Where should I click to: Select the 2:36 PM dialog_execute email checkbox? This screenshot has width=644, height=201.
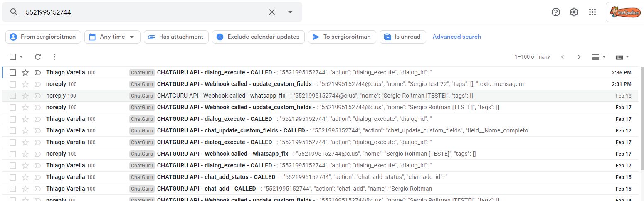[x=13, y=73]
